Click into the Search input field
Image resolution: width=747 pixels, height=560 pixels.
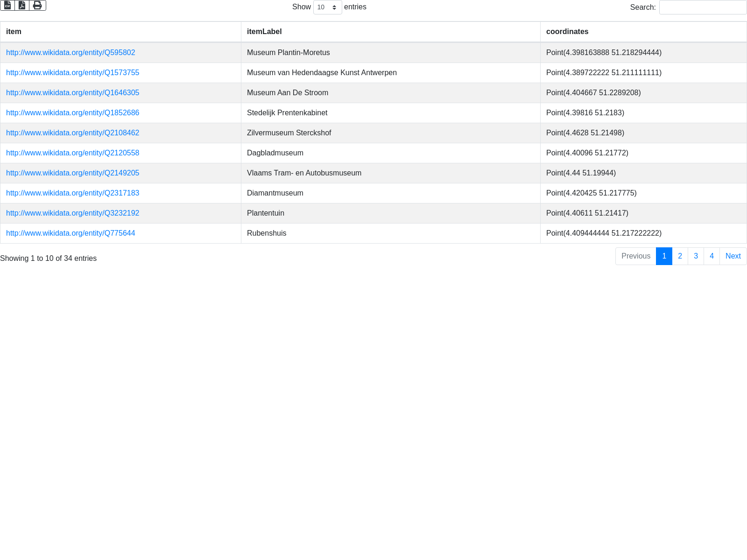[x=703, y=7]
